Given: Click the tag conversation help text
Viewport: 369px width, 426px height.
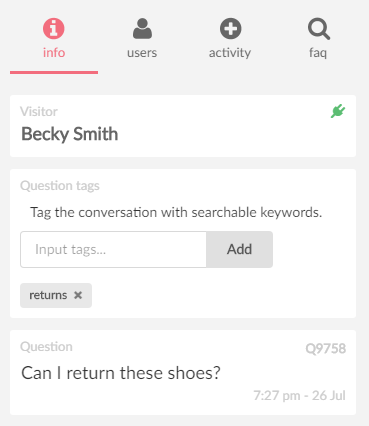Looking at the screenshot, I should click(176, 212).
